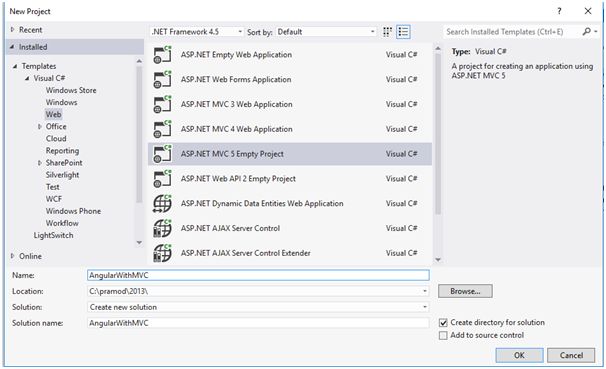Viewport: 606px width, 369px height.
Task: Select the Test category
Action: (53, 187)
